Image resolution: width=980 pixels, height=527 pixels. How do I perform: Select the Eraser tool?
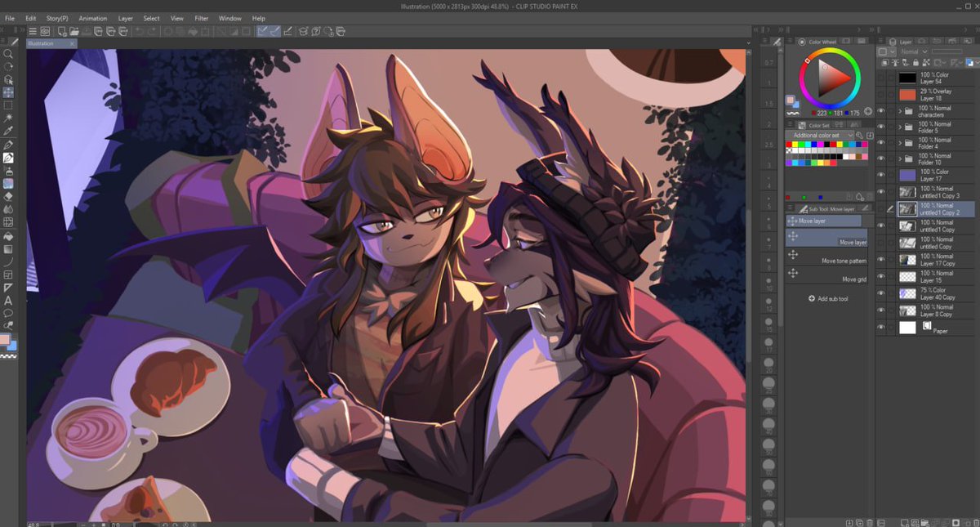(x=9, y=198)
